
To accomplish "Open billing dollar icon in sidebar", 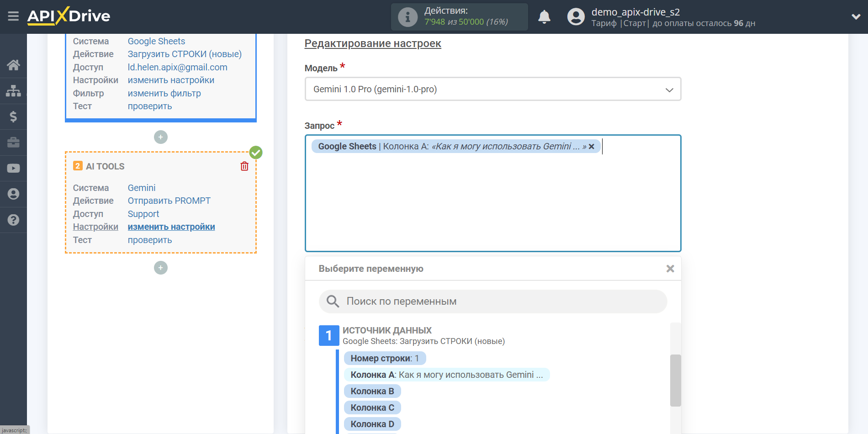I will 13,116.
